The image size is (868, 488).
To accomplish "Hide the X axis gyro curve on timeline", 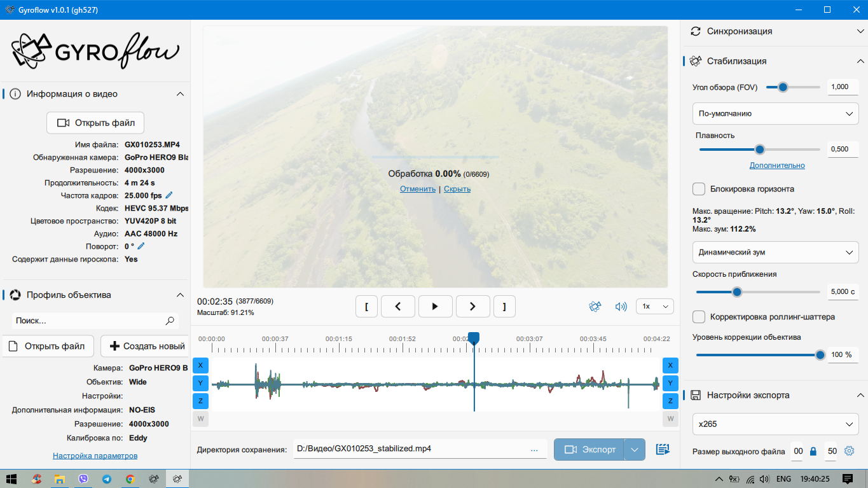I will pyautogui.click(x=200, y=365).
